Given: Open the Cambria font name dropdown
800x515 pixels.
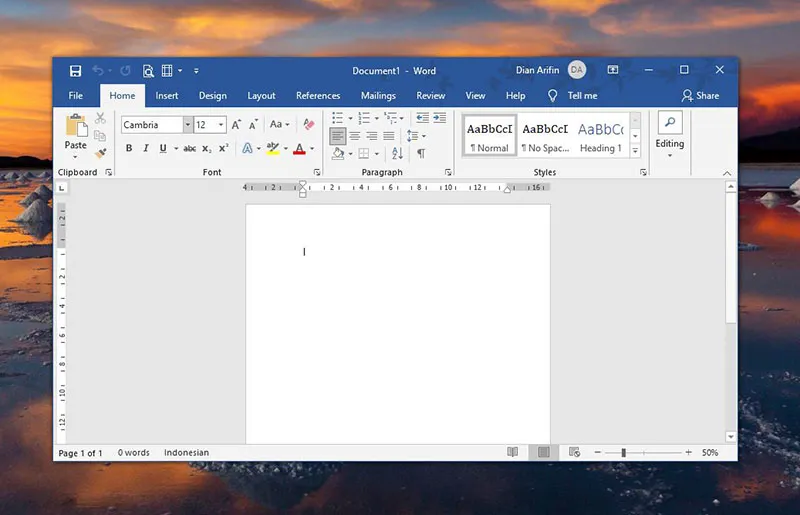Looking at the screenshot, I should [x=188, y=125].
